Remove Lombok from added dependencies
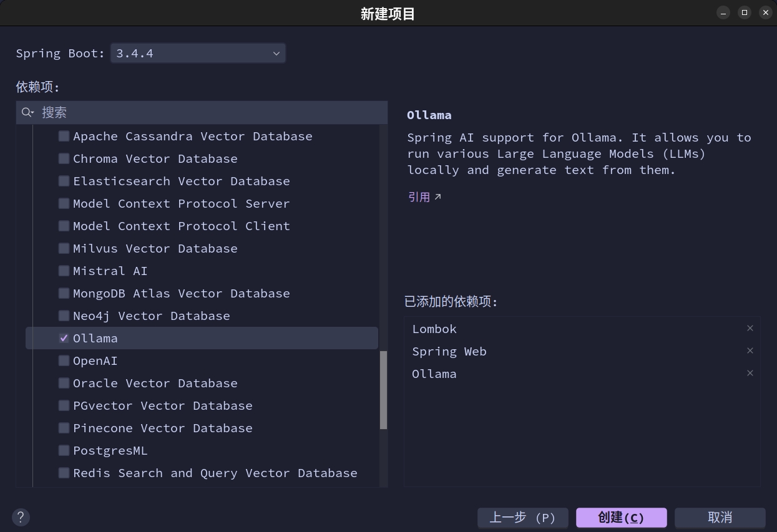777x532 pixels. click(x=750, y=329)
